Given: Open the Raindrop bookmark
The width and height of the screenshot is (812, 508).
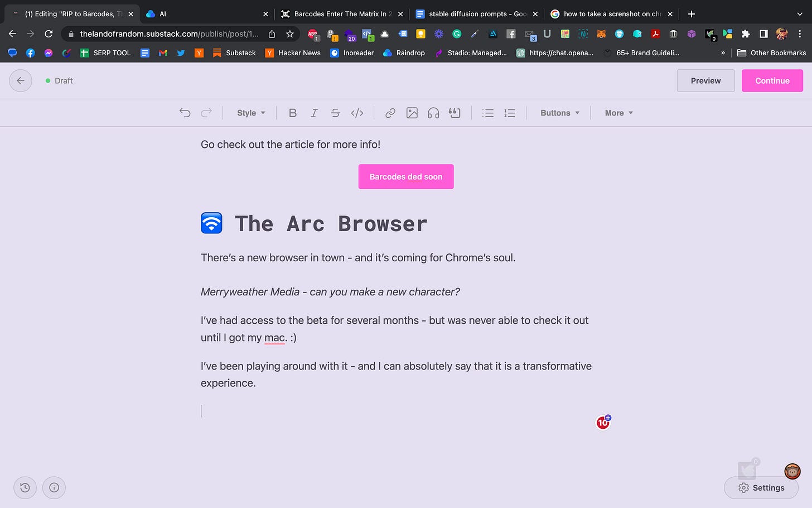Looking at the screenshot, I should click(404, 53).
